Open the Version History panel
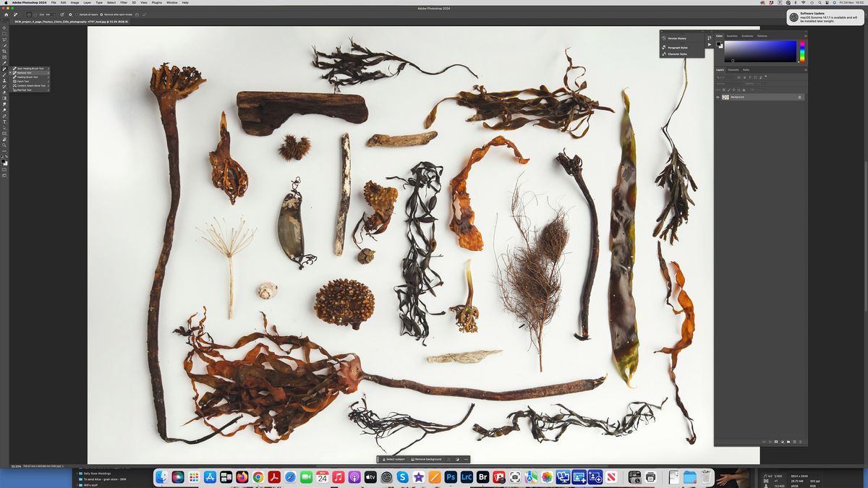This screenshot has height=488, width=868. [677, 38]
